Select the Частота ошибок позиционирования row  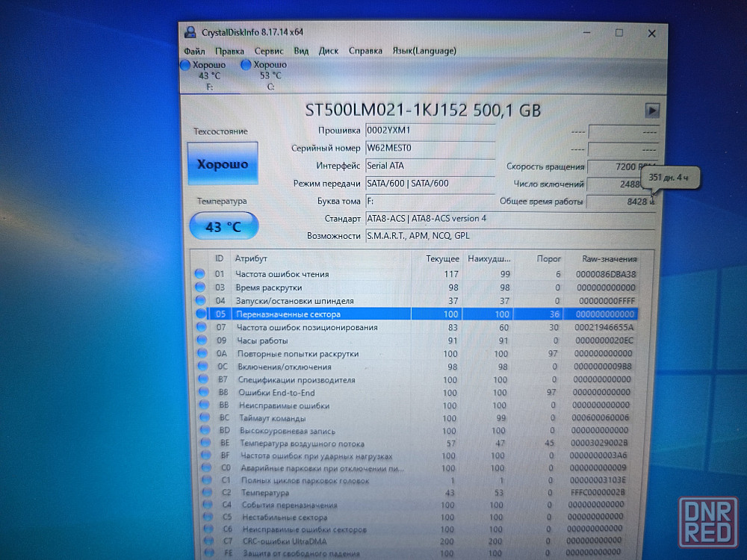pos(306,327)
